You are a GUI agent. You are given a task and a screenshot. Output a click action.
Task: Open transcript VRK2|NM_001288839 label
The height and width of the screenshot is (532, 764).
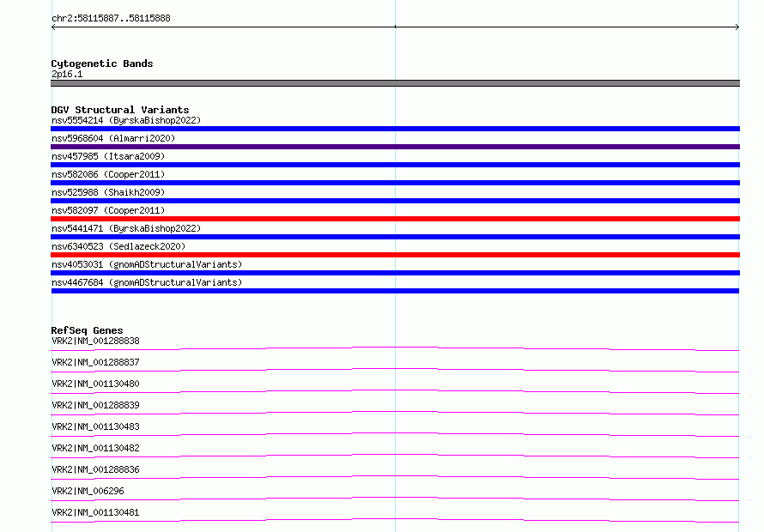pos(95,405)
